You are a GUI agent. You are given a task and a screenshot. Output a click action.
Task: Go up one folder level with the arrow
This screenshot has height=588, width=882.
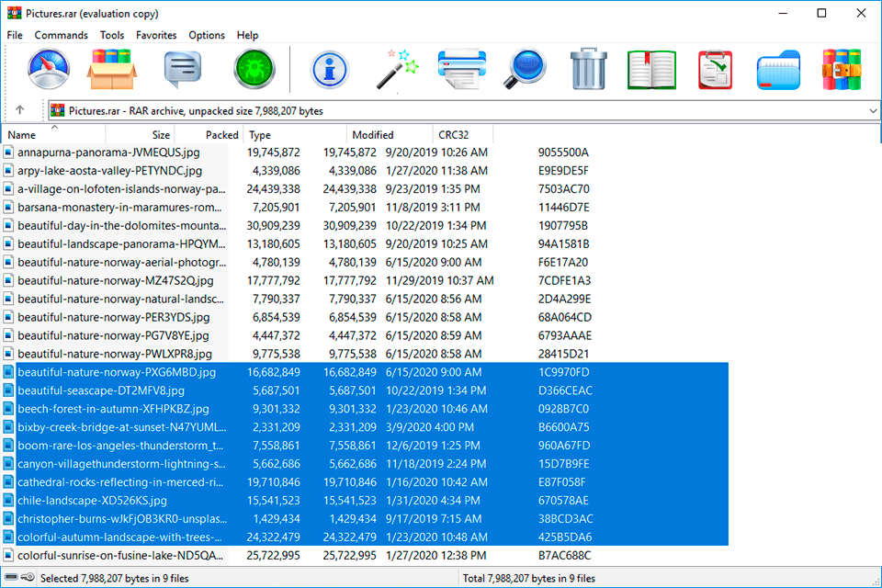19,109
